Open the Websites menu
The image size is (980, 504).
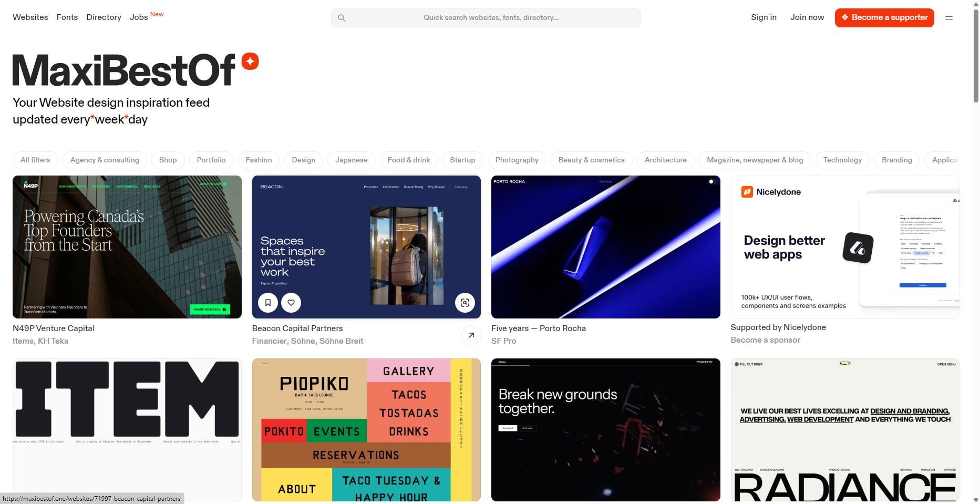pos(30,17)
